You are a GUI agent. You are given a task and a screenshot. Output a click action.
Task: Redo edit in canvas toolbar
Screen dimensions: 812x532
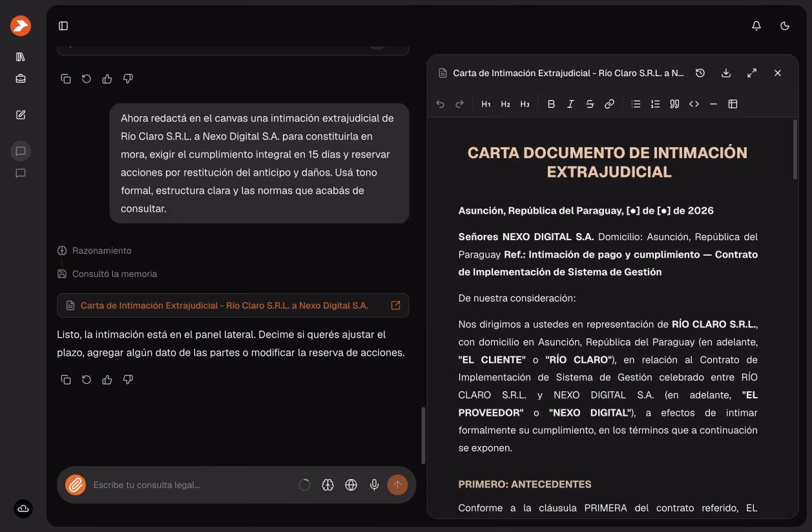[460, 104]
